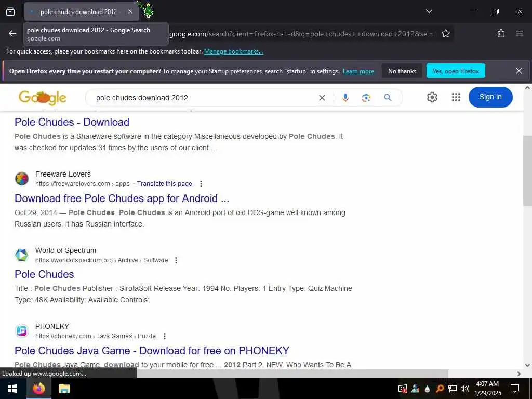Dismiss the startup notification banner
The height and width of the screenshot is (399, 532).
519,71
